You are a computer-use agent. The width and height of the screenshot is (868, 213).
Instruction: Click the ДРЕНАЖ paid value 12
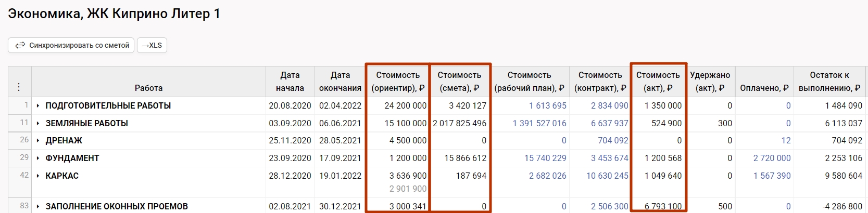coord(786,141)
